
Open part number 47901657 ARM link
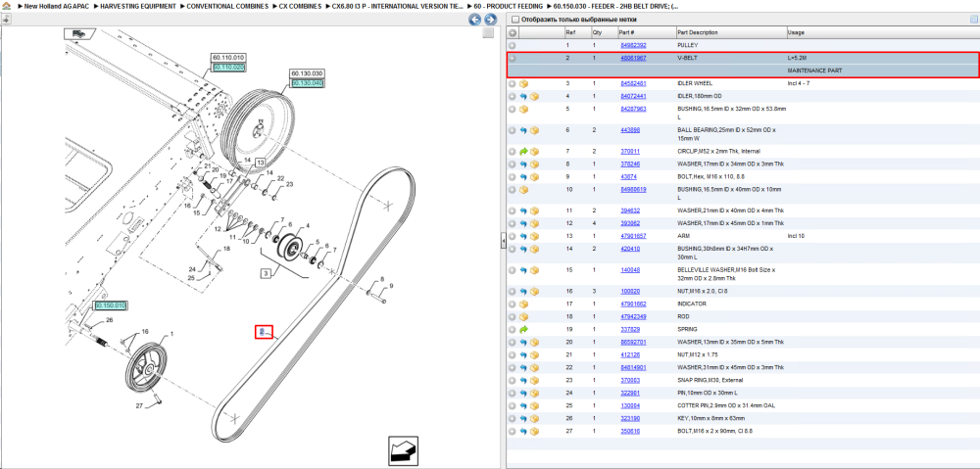[x=633, y=236]
